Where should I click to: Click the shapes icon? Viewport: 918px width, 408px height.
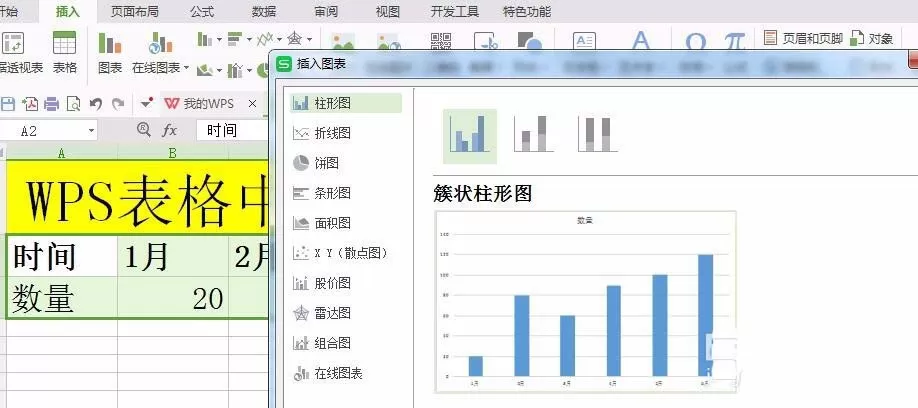(530, 41)
